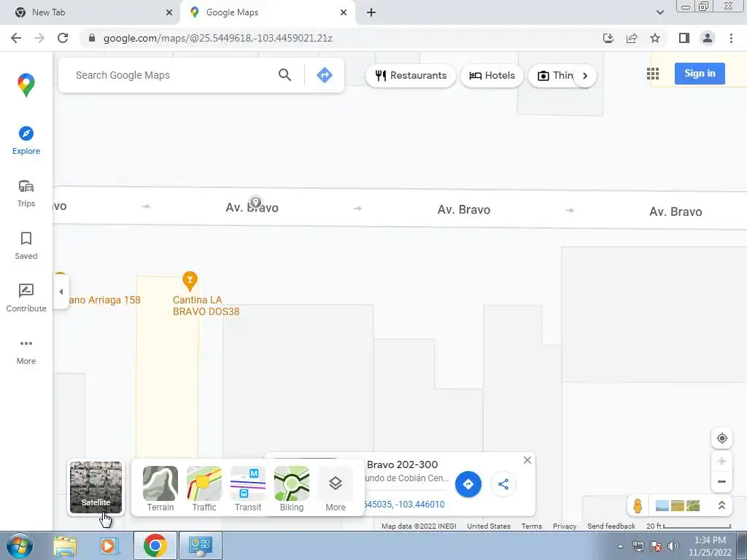Show your location on the map
Screen dimensions: 747x560
click(721, 438)
